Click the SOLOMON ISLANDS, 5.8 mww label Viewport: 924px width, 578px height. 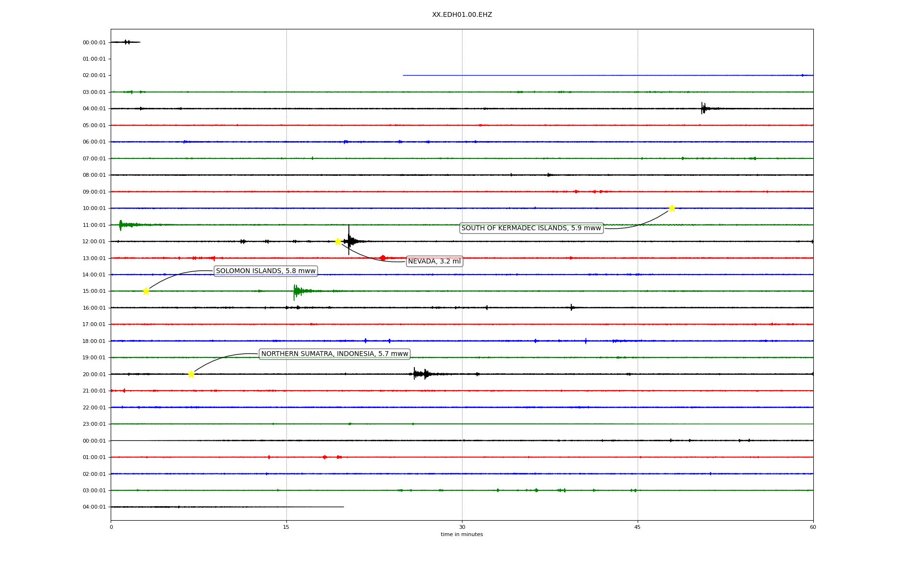(266, 271)
